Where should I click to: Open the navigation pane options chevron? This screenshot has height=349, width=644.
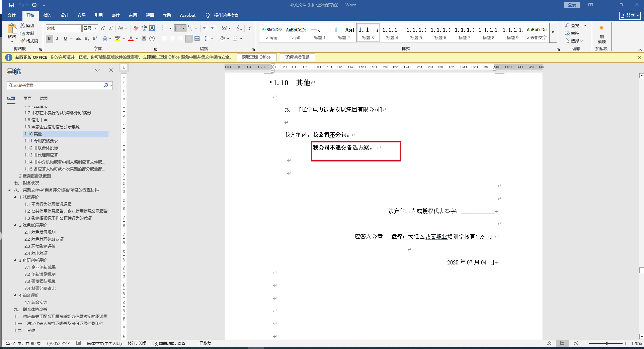pos(97,71)
